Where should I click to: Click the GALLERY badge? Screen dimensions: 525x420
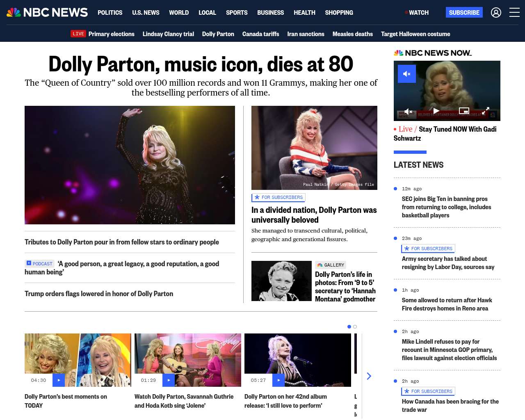(331, 265)
